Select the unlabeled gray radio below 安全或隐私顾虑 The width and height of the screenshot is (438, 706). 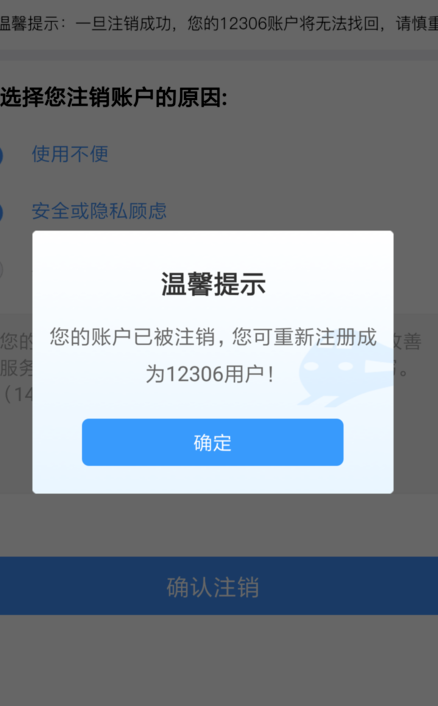(x=1, y=270)
